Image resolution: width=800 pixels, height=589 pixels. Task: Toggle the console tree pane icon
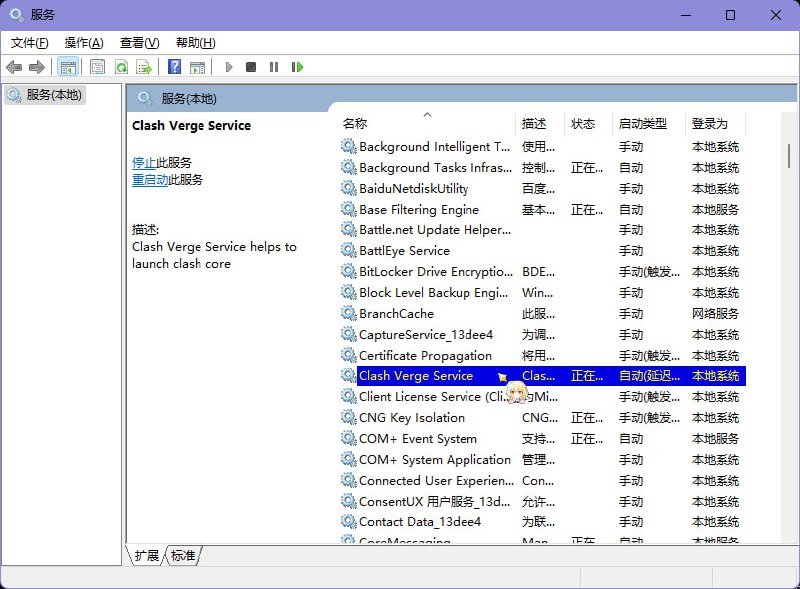pyautogui.click(x=66, y=66)
